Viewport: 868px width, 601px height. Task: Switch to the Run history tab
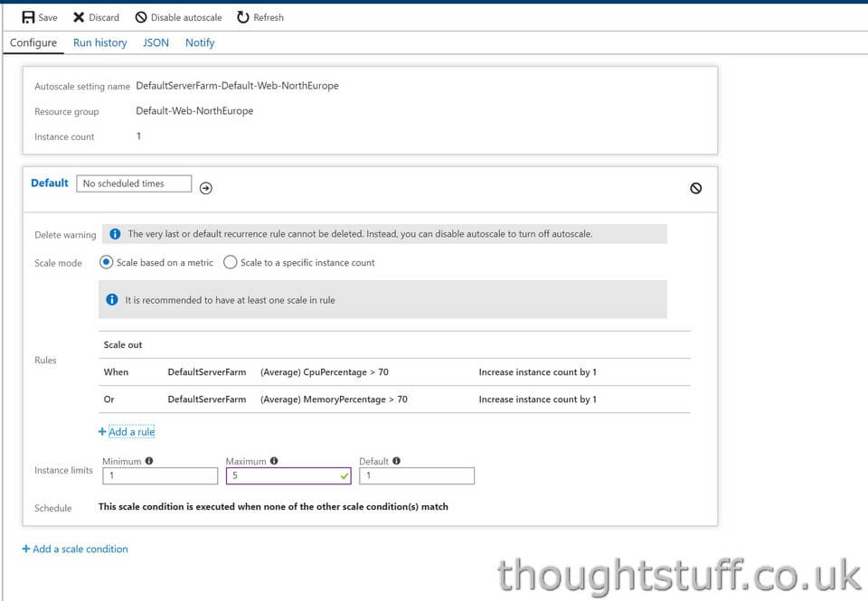99,42
